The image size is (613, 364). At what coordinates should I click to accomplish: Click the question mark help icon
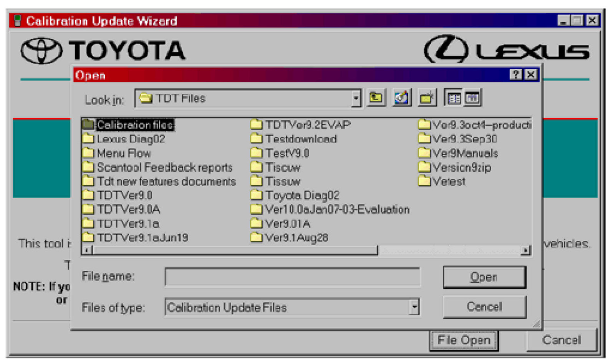[516, 74]
